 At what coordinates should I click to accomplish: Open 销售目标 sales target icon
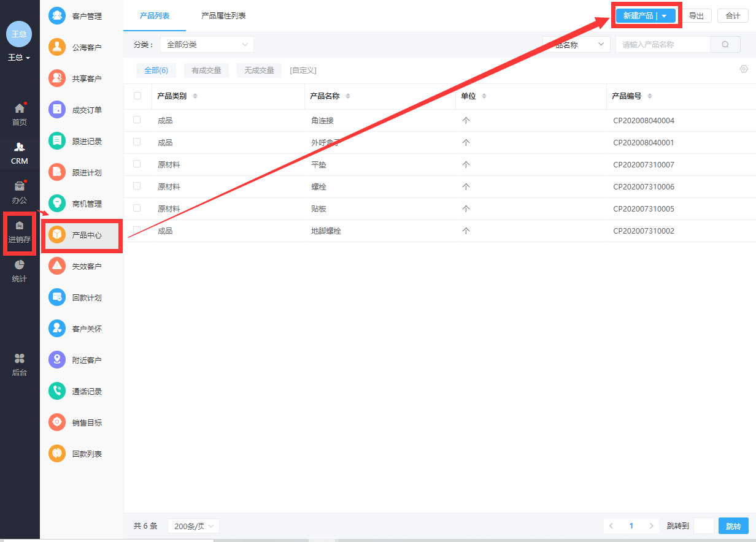pyautogui.click(x=57, y=422)
